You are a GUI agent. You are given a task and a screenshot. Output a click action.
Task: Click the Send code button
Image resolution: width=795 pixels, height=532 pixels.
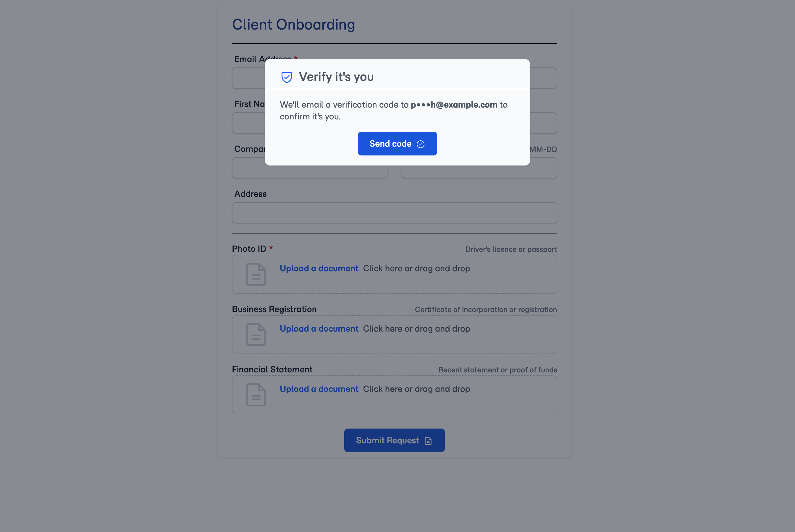point(397,144)
